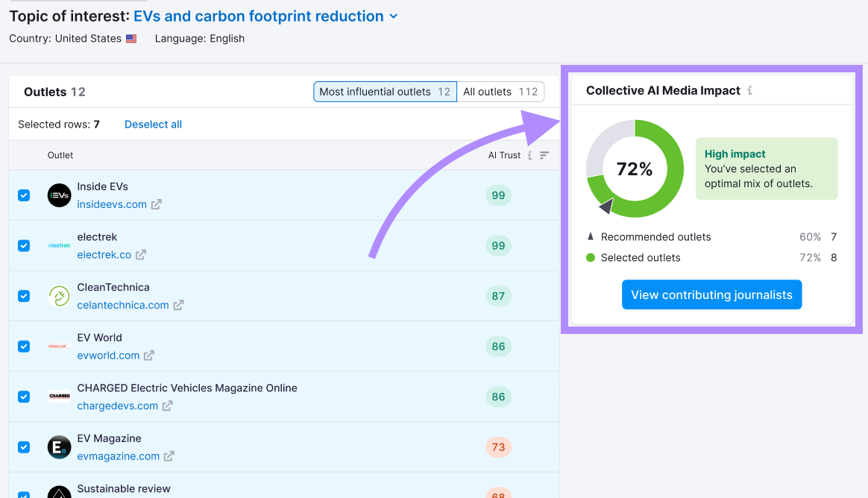This screenshot has width=868, height=498.
Task: Uncheck the CHARGED Electric Vehicles Magazine checkbox
Action: click(23, 397)
